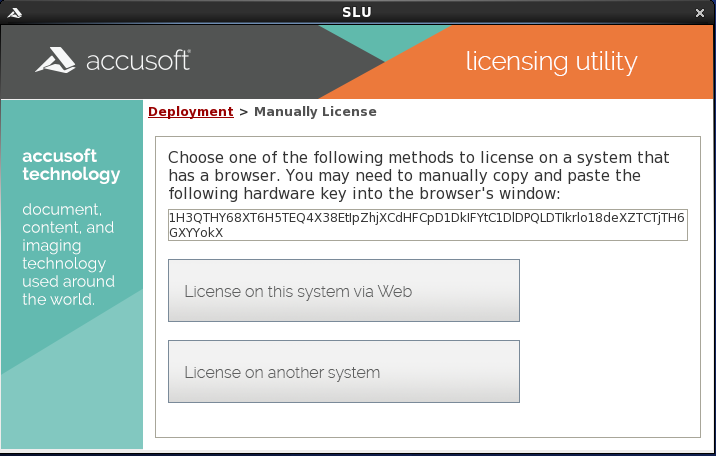Click the "licensing utility" banner title
The width and height of the screenshot is (716, 456).
coord(551,61)
